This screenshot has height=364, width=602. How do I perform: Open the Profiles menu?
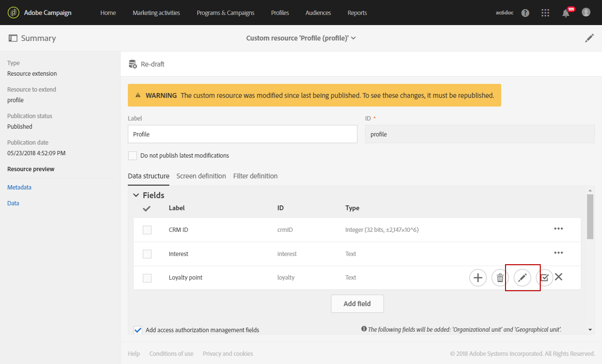point(280,13)
